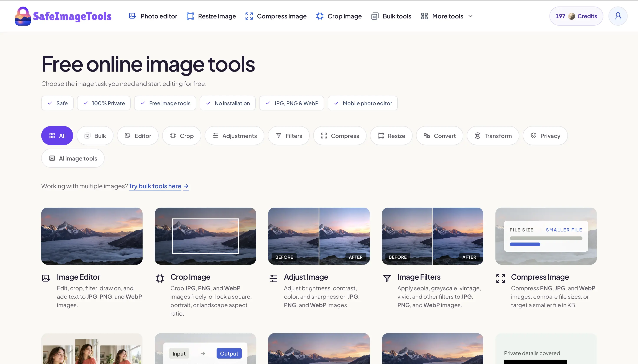Filter tools by Compress category
This screenshot has width=638, height=364.
tap(340, 136)
